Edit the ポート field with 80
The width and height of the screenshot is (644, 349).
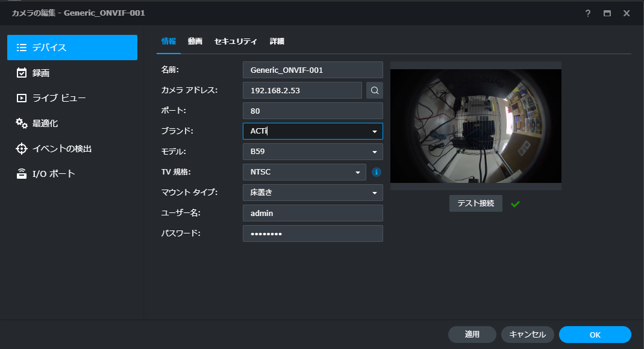pyautogui.click(x=313, y=111)
